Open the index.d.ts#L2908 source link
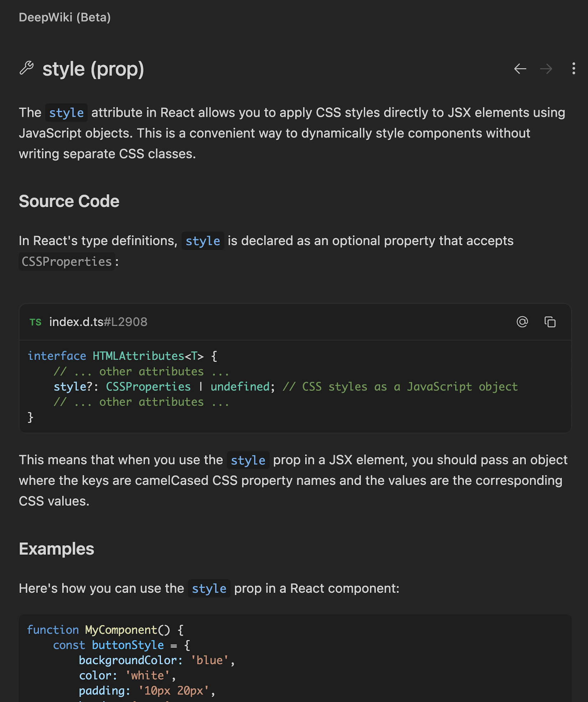Screen dimensions: 588x702 pyautogui.click(x=98, y=322)
